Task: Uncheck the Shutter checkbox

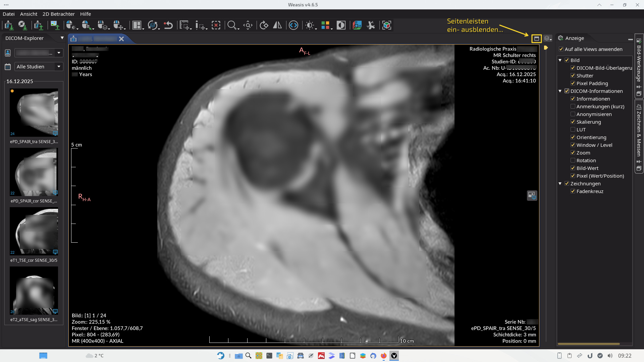Action: [x=573, y=76]
